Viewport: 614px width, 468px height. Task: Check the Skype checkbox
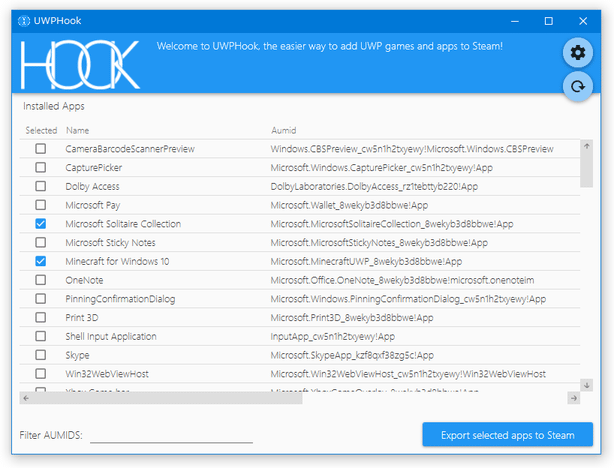40,355
